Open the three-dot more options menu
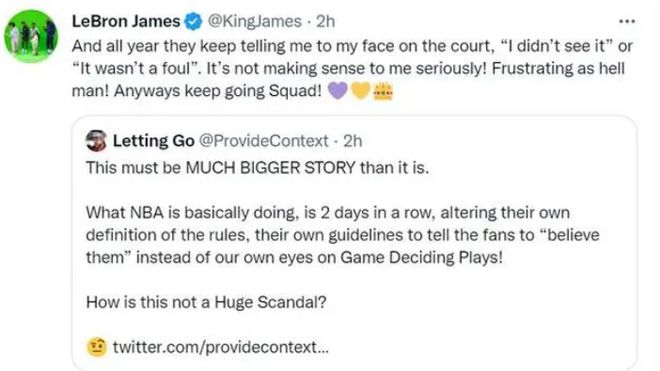Viewport: 660px width, 371px height. click(x=627, y=21)
